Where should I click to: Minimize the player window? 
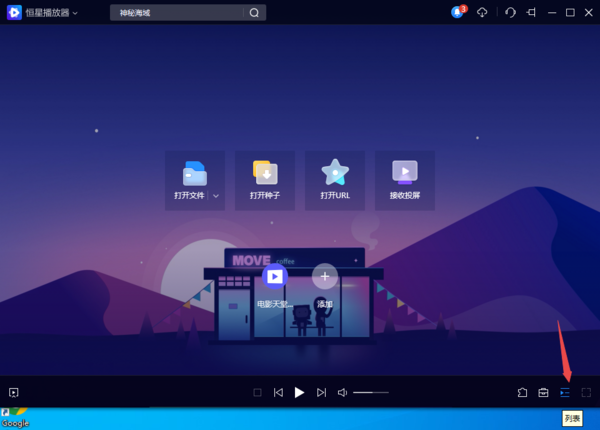(x=552, y=13)
